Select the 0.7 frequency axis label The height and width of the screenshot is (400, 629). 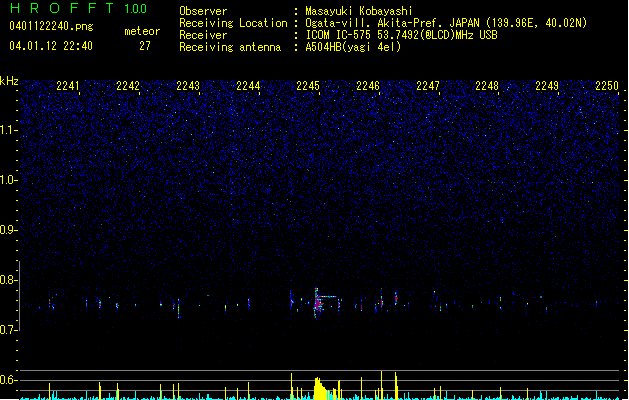pos(8,330)
